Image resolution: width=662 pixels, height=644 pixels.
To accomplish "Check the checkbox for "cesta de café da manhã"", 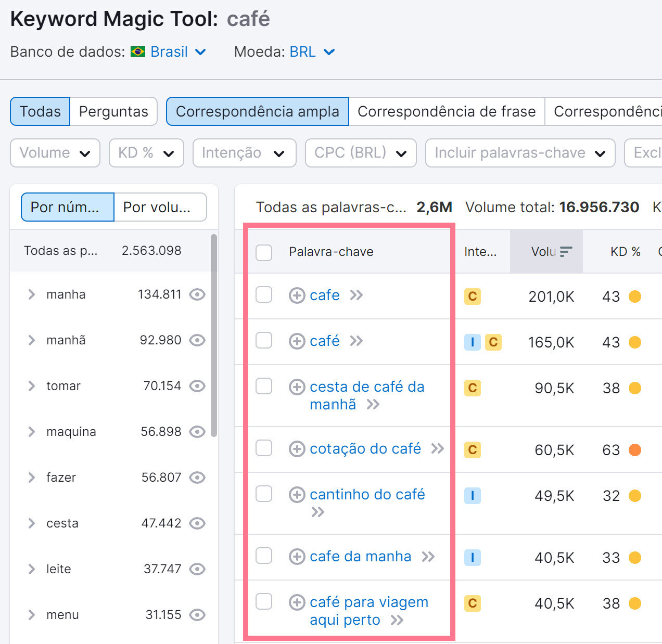I will [x=264, y=387].
